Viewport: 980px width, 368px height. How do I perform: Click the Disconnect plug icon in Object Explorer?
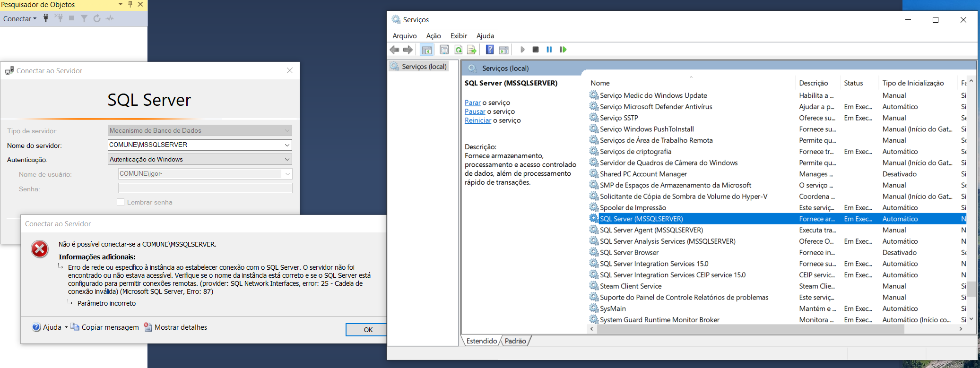pos(59,18)
